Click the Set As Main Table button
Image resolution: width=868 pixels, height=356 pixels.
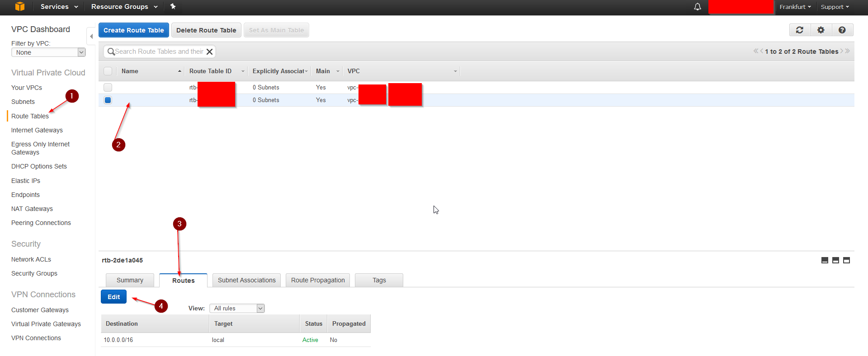pos(276,30)
